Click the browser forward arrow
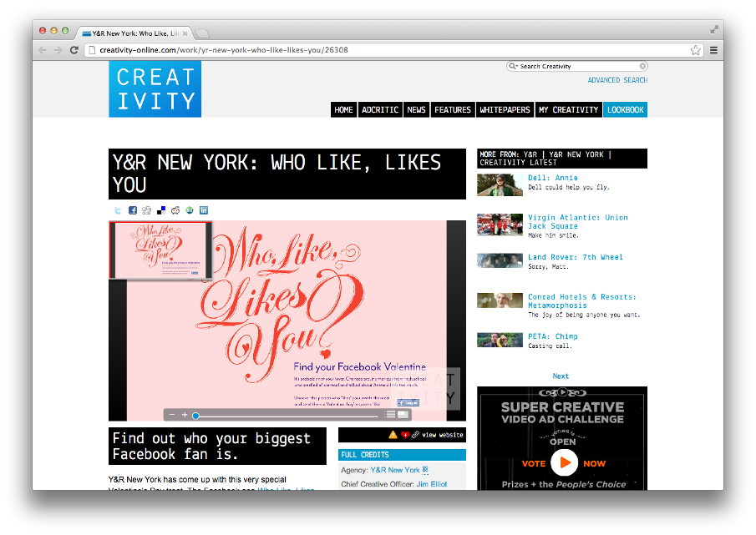Screen dimensions: 756x535 pyautogui.click(x=58, y=50)
